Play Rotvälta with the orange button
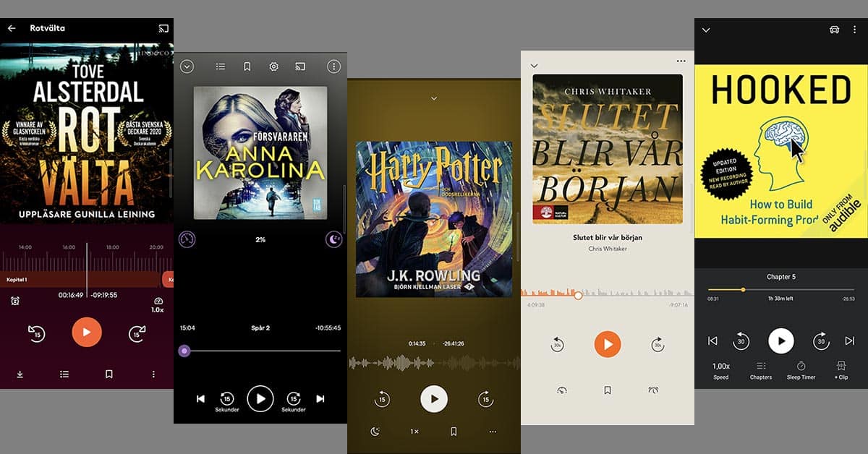The image size is (868, 454). click(87, 333)
